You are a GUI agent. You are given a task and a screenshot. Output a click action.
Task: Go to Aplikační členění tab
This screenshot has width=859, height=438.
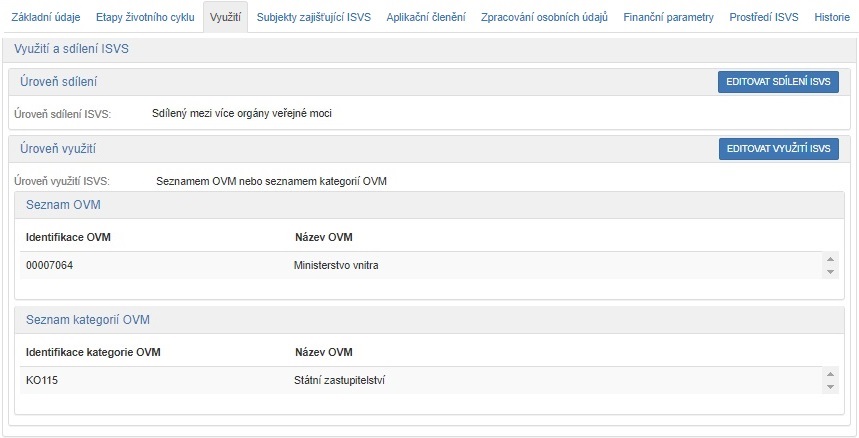pyautogui.click(x=425, y=18)
